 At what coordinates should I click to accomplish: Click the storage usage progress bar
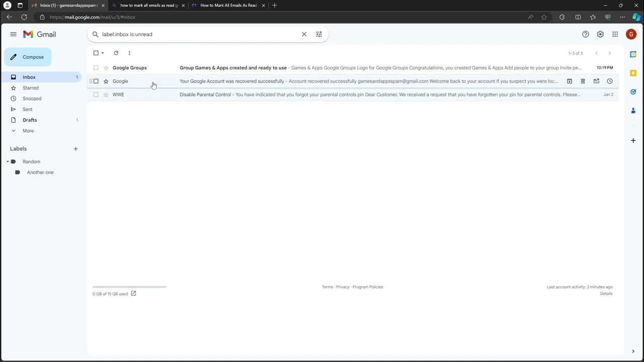pos(129,287)
